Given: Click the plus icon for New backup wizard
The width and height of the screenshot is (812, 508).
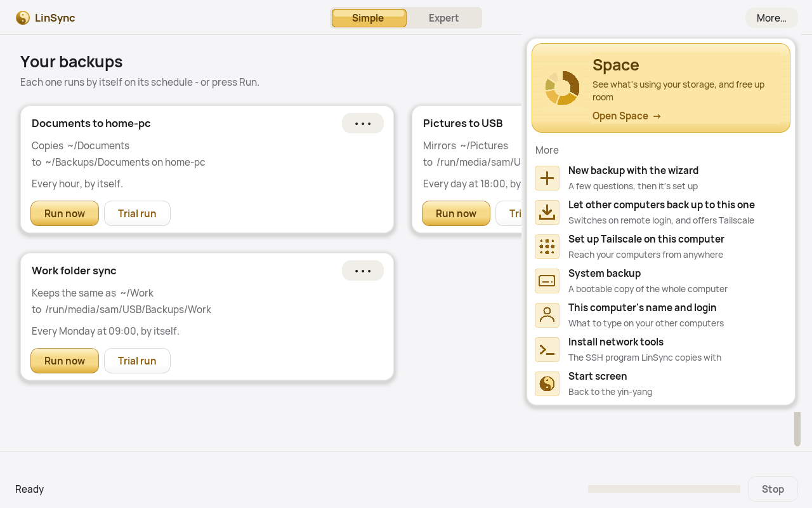Looking at the screenshot, I should point(547,178).
